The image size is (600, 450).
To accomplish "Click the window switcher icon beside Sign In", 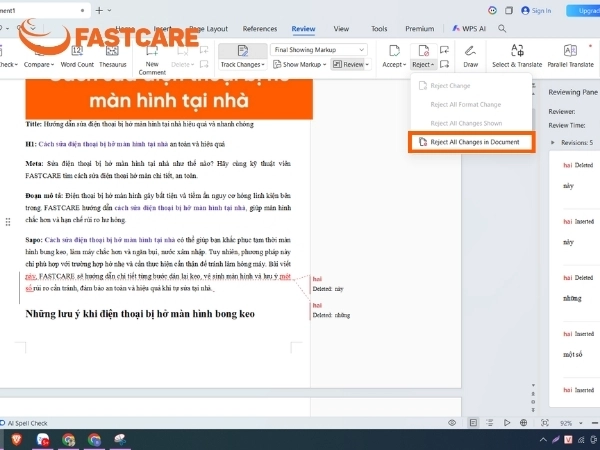I will pos(509,10).
